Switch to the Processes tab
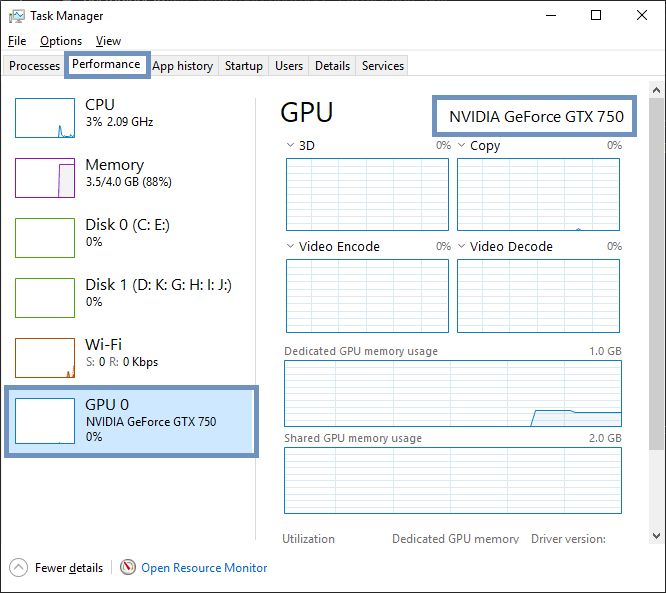The image size is (666, 593). click(x=34, y=66)
